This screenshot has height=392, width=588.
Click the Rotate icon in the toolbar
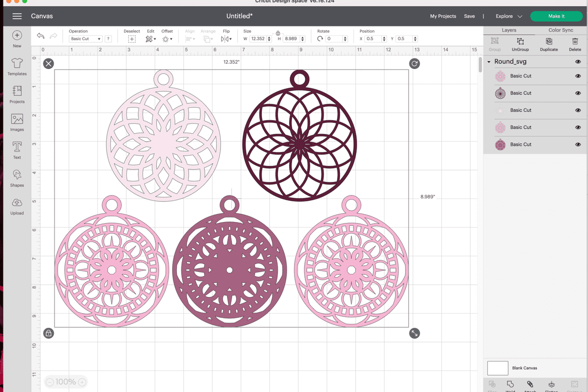(320, 39)
